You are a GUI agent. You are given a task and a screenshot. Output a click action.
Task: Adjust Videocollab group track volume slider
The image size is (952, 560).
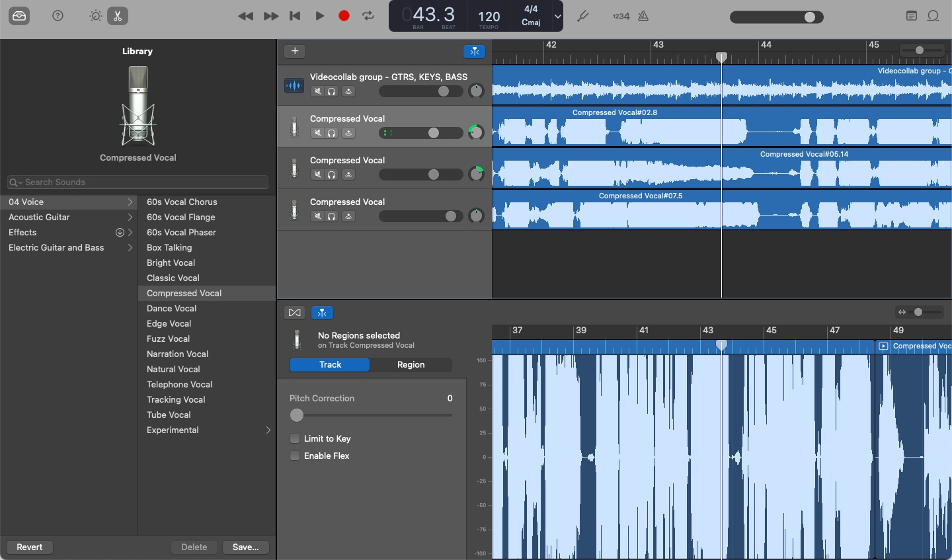pyautogui.click(x=420, y=91)
